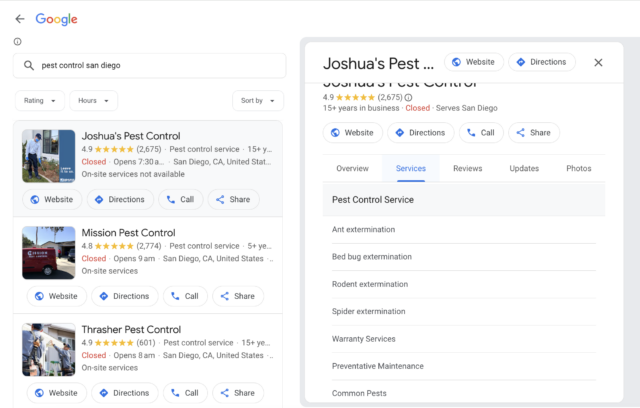Open Website for Mission Pest Control
The height and width of the screenshot is (408, 640).
(54, 296)
